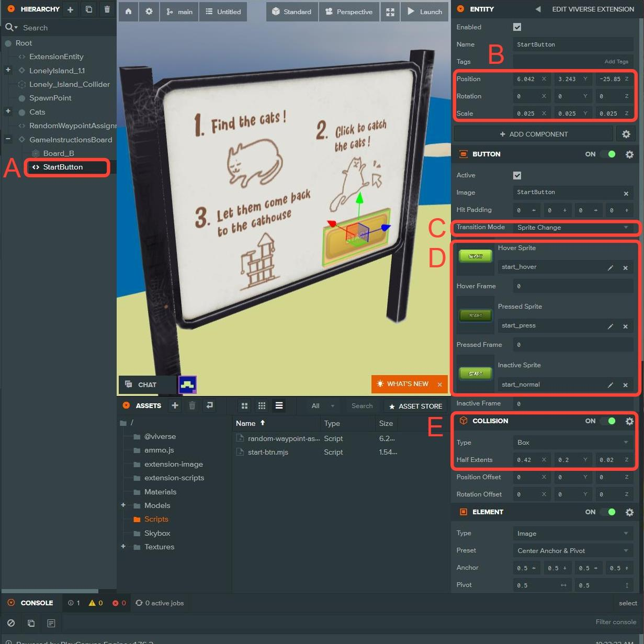Clear the console with the clear icon
This screenshot has width=644, height=644.
pyautogui.click(x=11, y=623)
